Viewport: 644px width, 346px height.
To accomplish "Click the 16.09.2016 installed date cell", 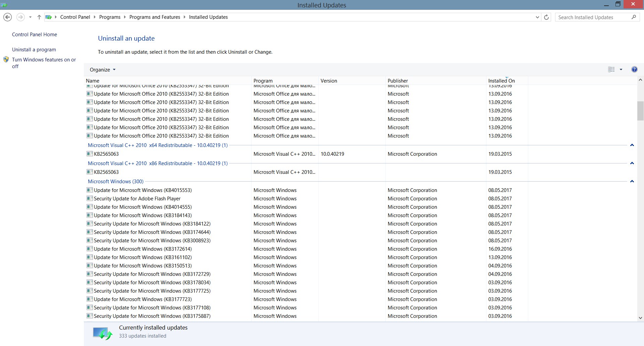I will point(500,249).
